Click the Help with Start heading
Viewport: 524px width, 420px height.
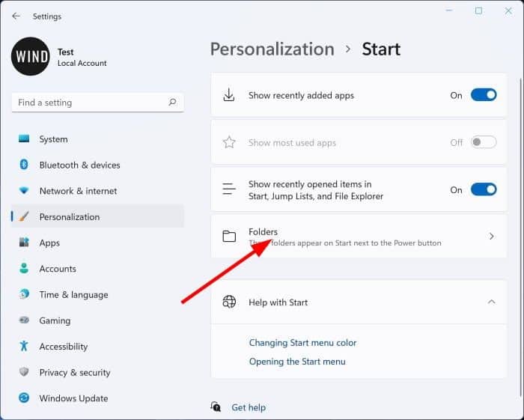(278, 302)
